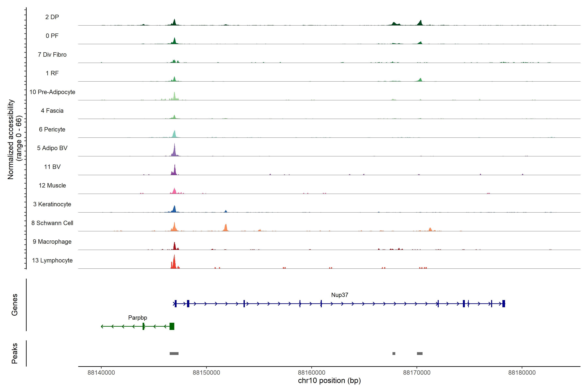Click the 2 DP track label
Image resolution: width=588 pixels, height=392 pixels.
(x=52, y=17)
